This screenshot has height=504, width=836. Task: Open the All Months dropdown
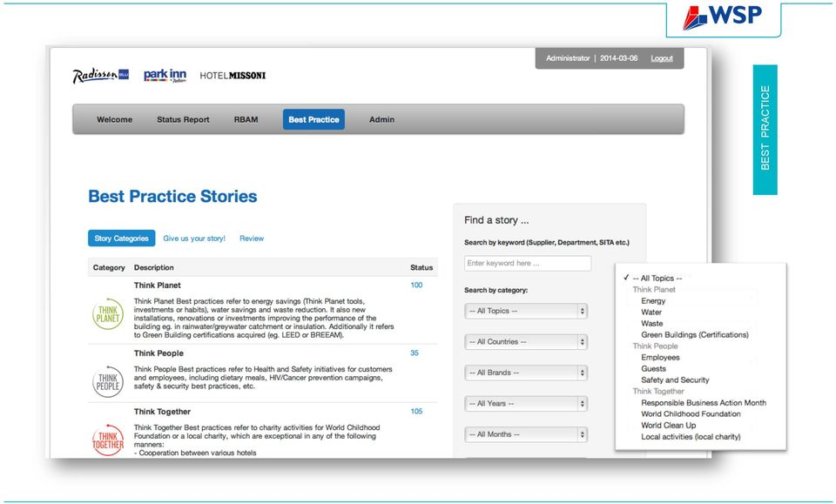(x=526, y=434)
